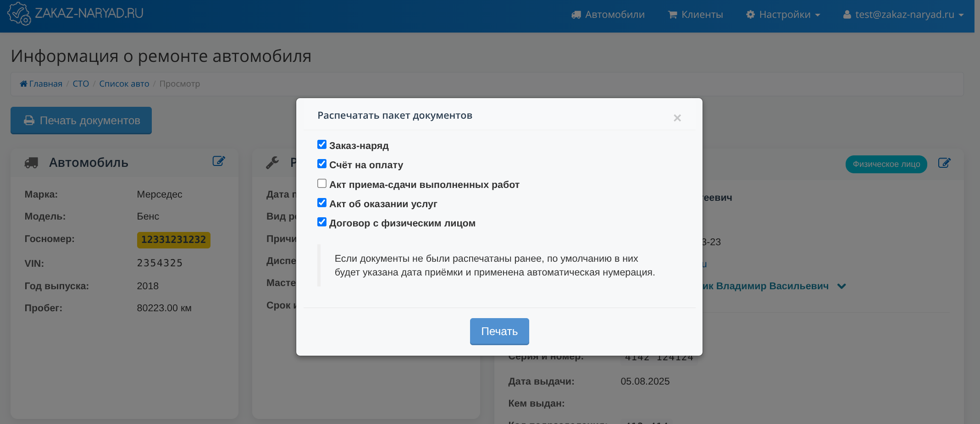980x424 pixels.
Task: Follow the Список авто breadcrumb link
Action: (x=124, y=84)
